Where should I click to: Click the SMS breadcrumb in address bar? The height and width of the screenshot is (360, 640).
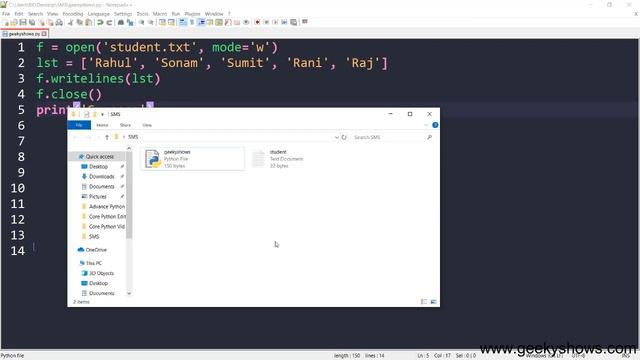coord(133,137)
